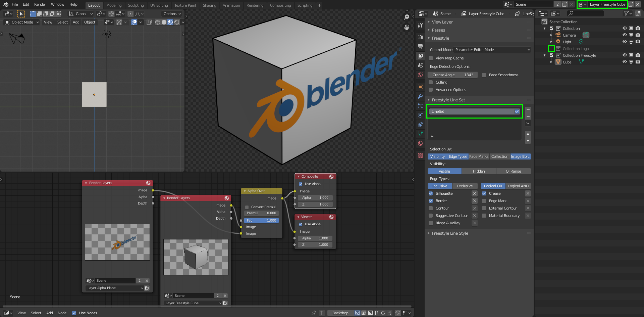Open the Render properties tab
The image size is (644, 317).
(420, 37)
